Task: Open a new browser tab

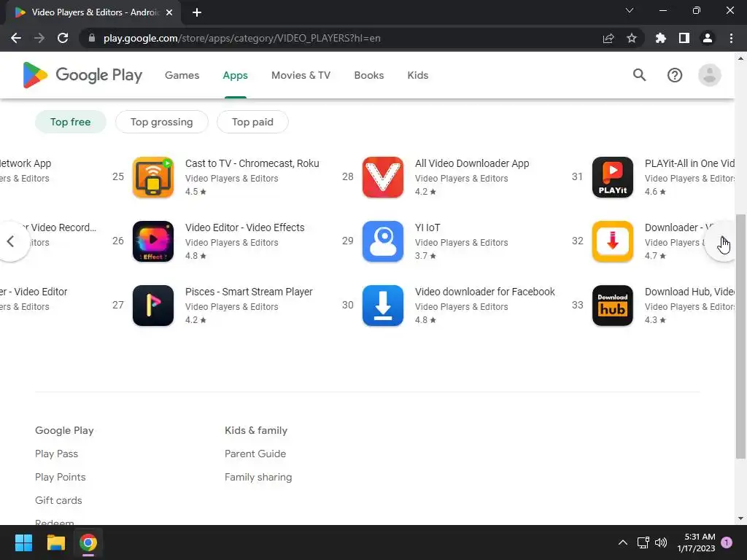Action: pos(197,12)
